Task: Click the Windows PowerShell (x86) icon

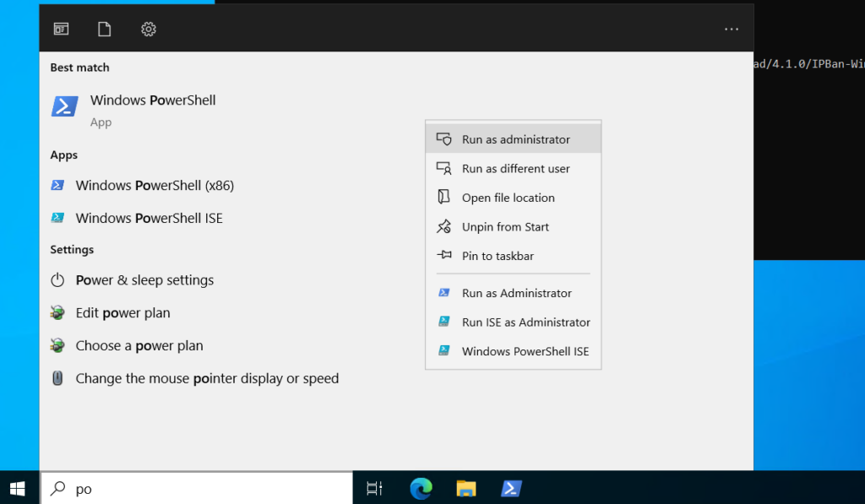Action: pyautogui.click(x=57, y=185)
